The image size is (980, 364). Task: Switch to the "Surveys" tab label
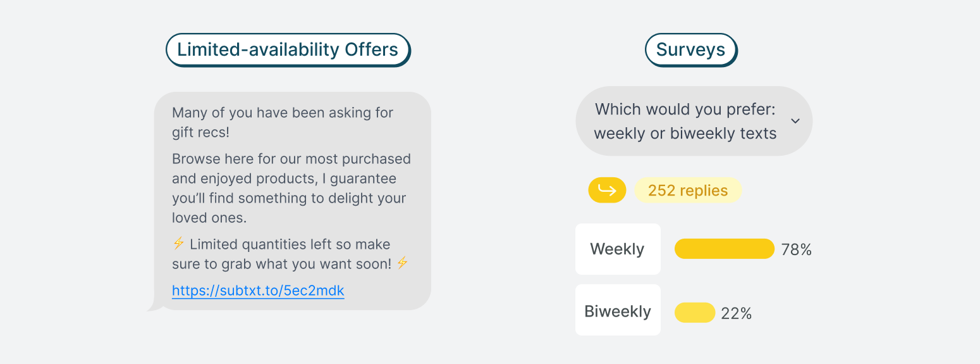690,49
